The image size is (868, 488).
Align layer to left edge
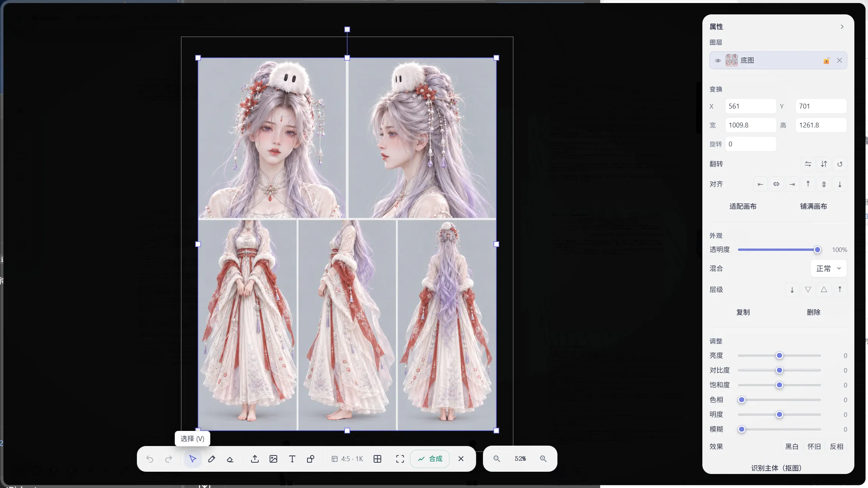point(760,184)
